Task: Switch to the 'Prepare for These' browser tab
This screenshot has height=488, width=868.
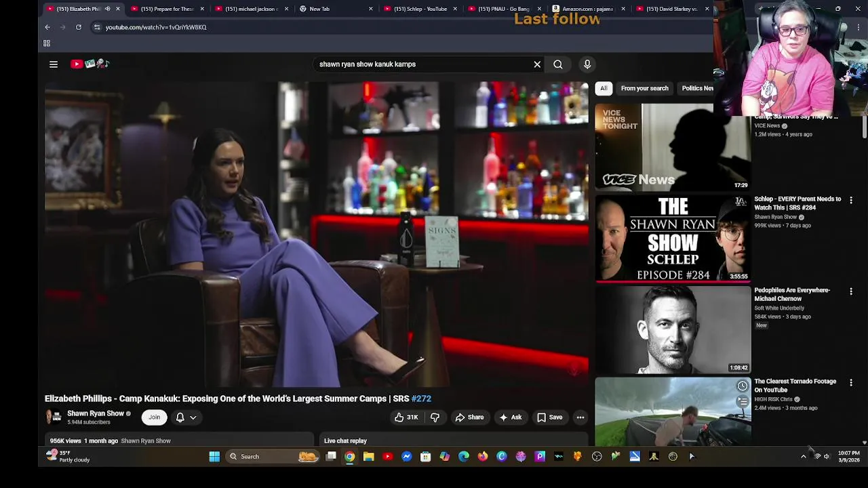Action: 167,9
